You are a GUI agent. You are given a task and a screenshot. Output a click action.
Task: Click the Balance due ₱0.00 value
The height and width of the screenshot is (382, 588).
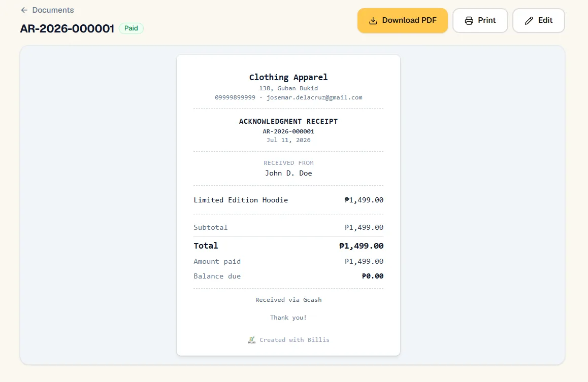click(372, 276)
